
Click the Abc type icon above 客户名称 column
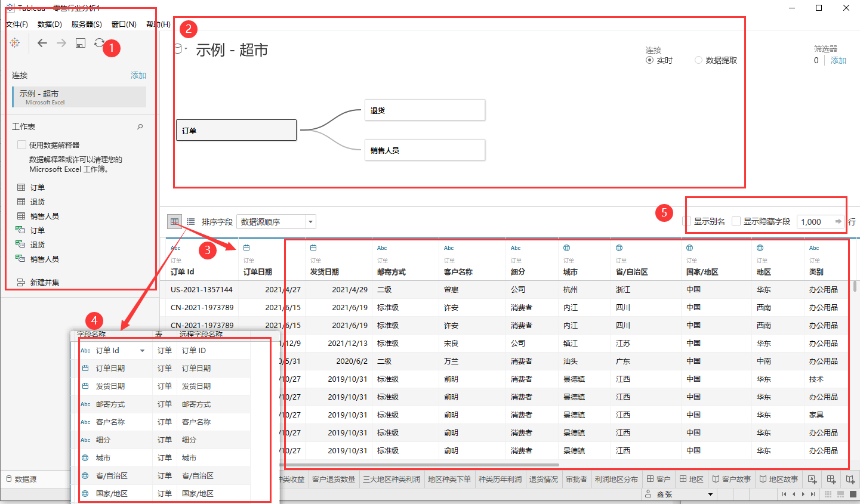click(x=449, y=248)
